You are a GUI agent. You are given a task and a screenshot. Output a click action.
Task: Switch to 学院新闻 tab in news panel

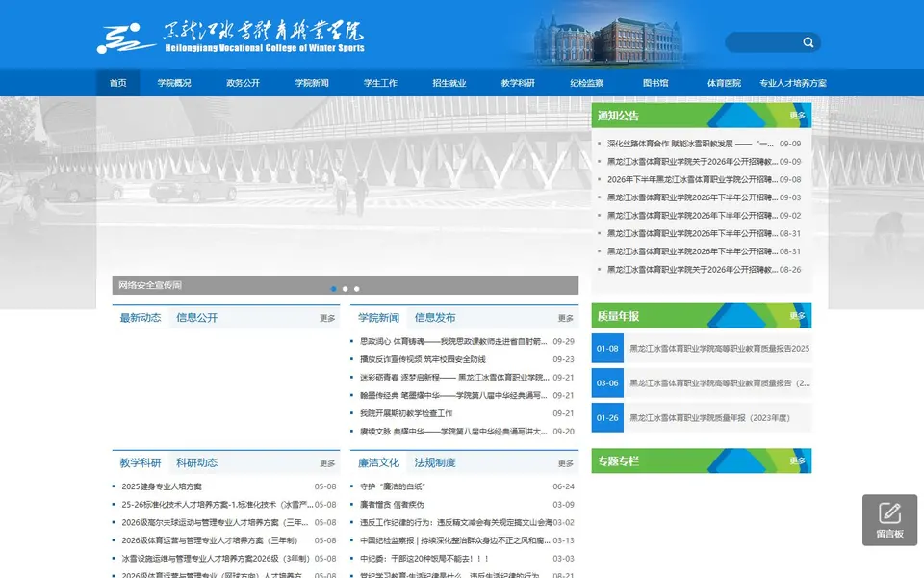click(x=378, y=317)
